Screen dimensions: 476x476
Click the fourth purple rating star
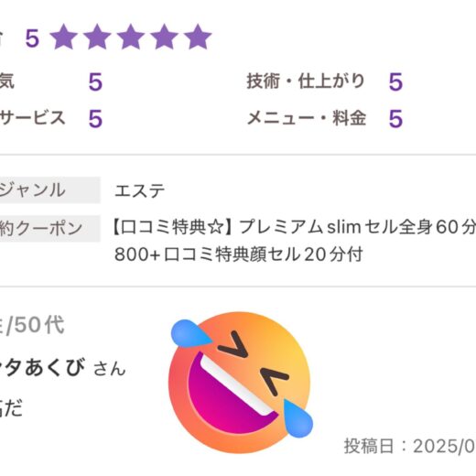pyautogui.click(x=165, y=37)
